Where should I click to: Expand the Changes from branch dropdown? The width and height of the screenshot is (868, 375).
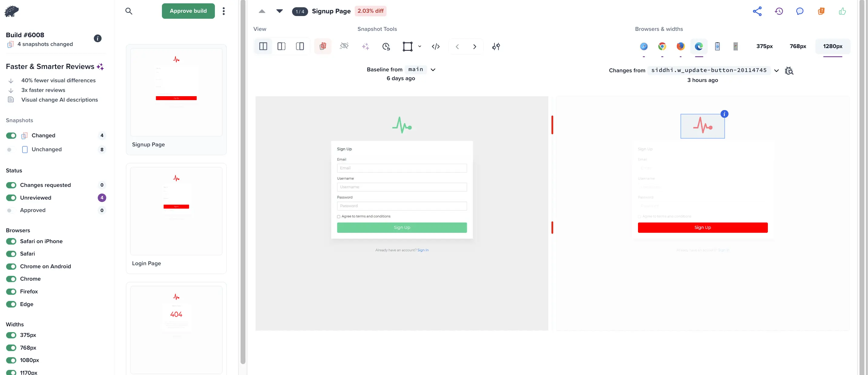click(x=777, y=70)
